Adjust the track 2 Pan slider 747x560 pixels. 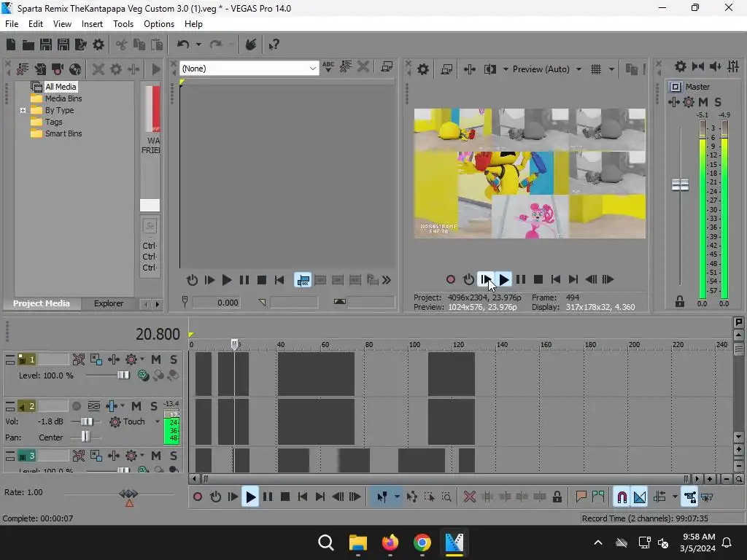point(85,437)
